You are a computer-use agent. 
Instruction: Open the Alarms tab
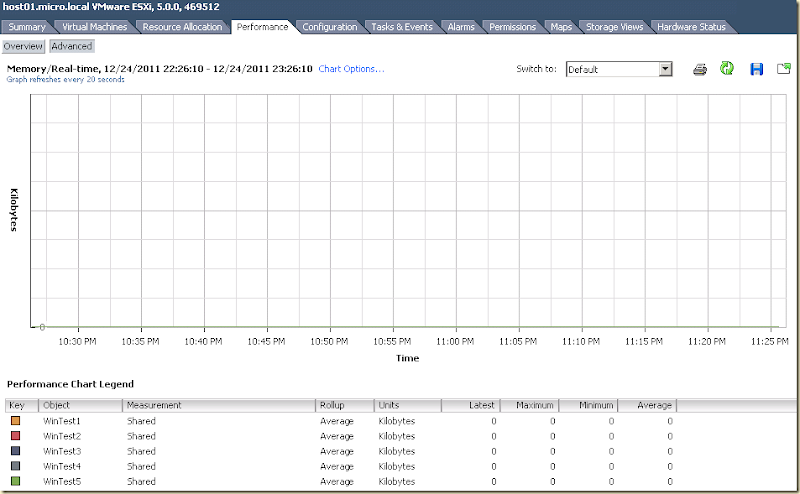click(x=461, y=27)
